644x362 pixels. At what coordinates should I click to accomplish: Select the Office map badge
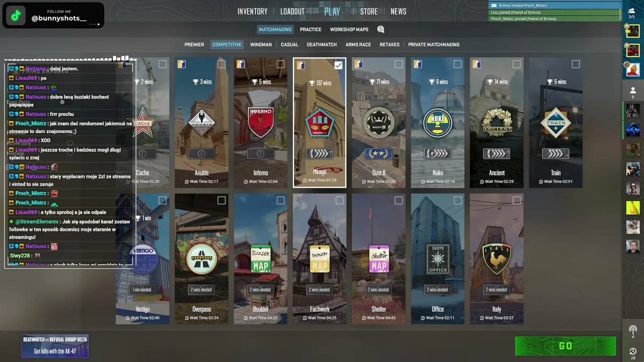[x=438, y=259]
